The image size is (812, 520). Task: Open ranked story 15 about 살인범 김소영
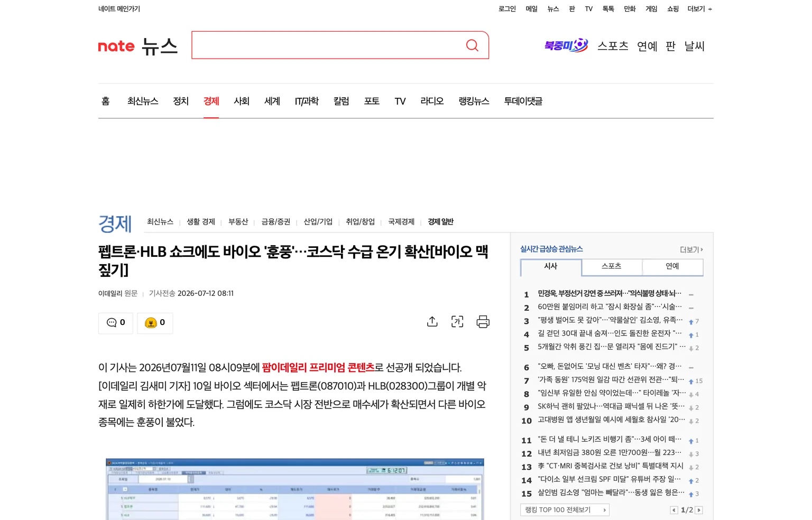611,493
